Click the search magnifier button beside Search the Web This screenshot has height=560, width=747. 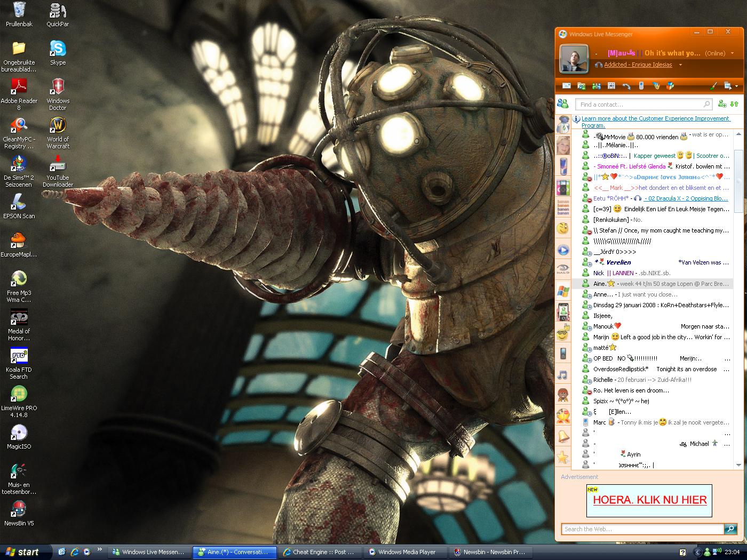730,529
